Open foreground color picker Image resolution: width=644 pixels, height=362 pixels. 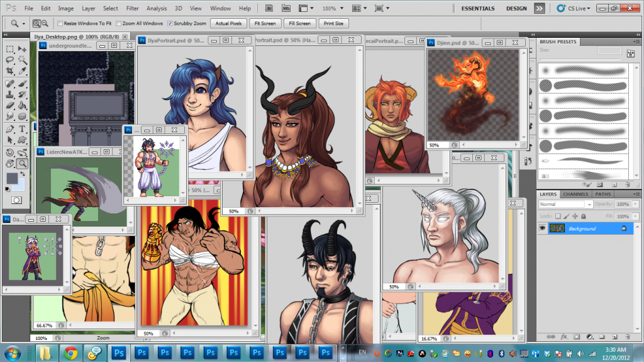click(x=11, y=178)
